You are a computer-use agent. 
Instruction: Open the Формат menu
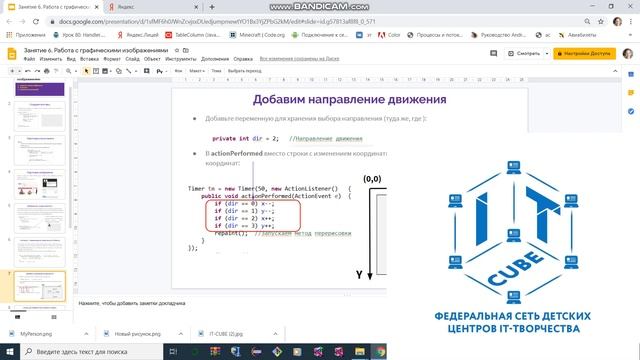pyautogui.click(x=112, y=59)
